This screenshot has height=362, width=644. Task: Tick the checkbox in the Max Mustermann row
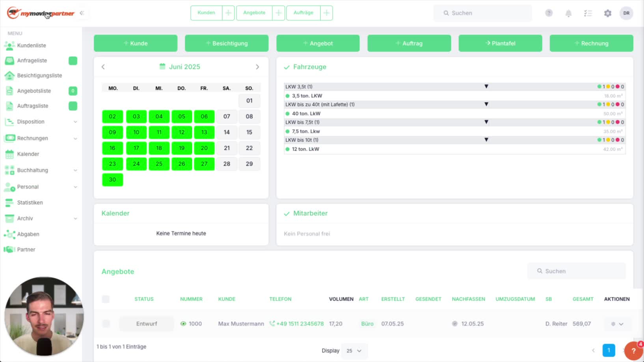click(x=106, y=324)
